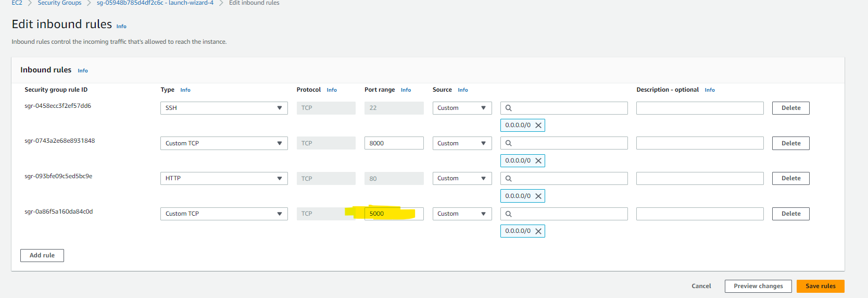Click description field for port 8000 rule

pos(700,143)
